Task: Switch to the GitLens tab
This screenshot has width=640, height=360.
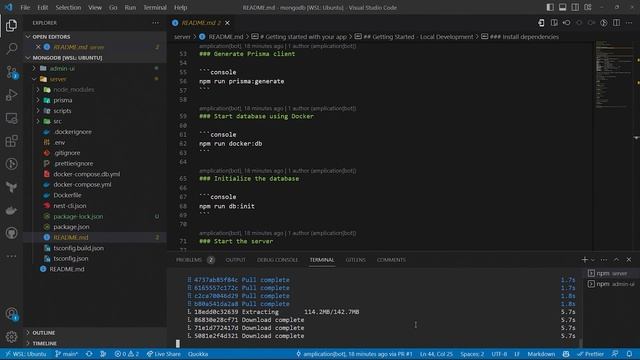Action: [356, 260]
